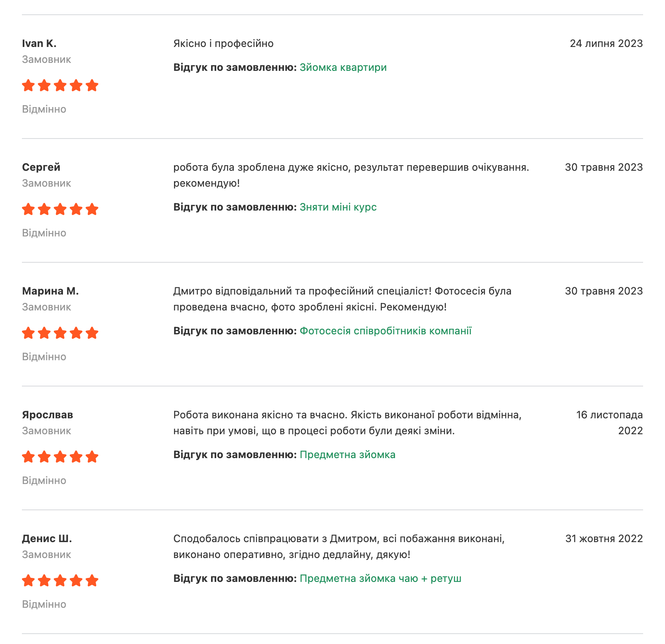Image resolution: width=665 pixels, height=644 pixels.
Task: Click reviewer name Ярослвав
Action: (47, 415)
